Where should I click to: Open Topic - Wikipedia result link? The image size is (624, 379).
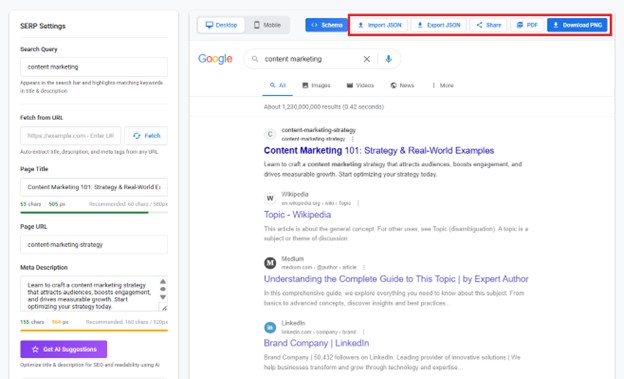pyautogui.click(x=297, y=215)
